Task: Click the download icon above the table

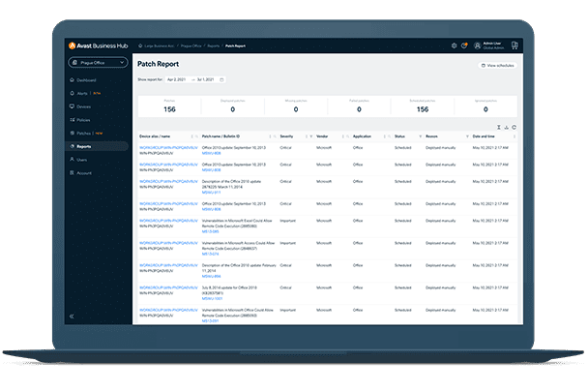Action: click(x=506, y=128)
